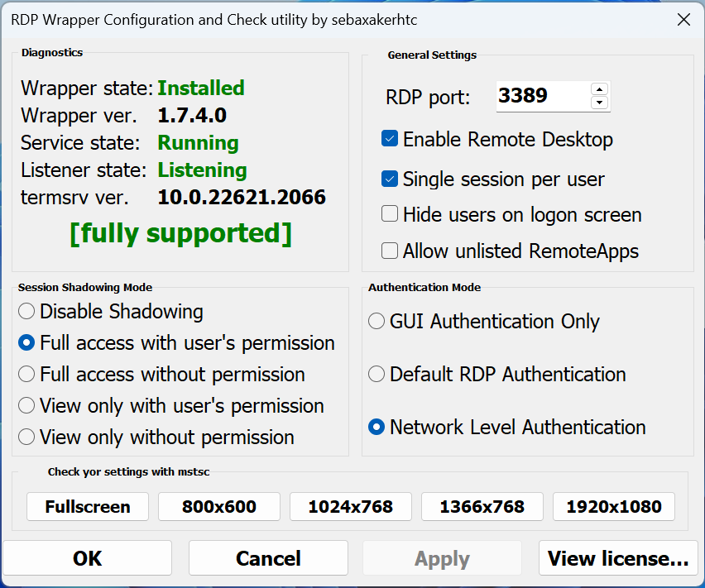Click the wrapper version 1.7.4.0
The width and height of the screenshot is (705, 588).
[x=192, y=116]
